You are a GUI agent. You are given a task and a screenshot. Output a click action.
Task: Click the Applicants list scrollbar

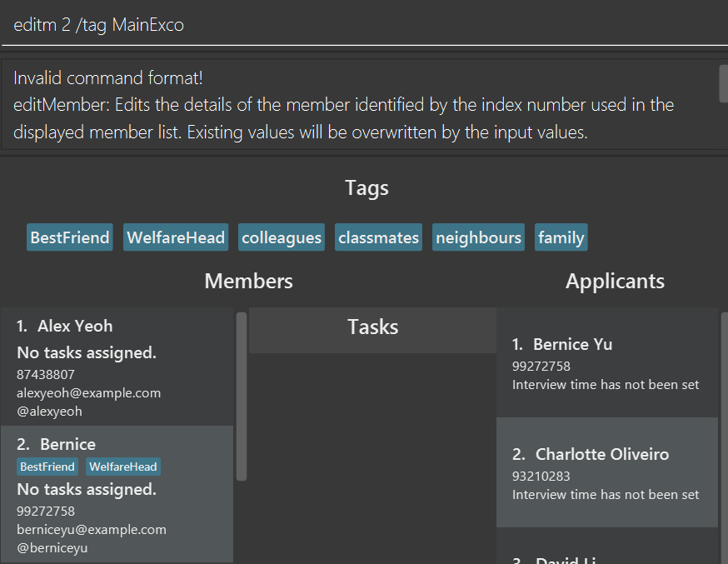(725, 437)
